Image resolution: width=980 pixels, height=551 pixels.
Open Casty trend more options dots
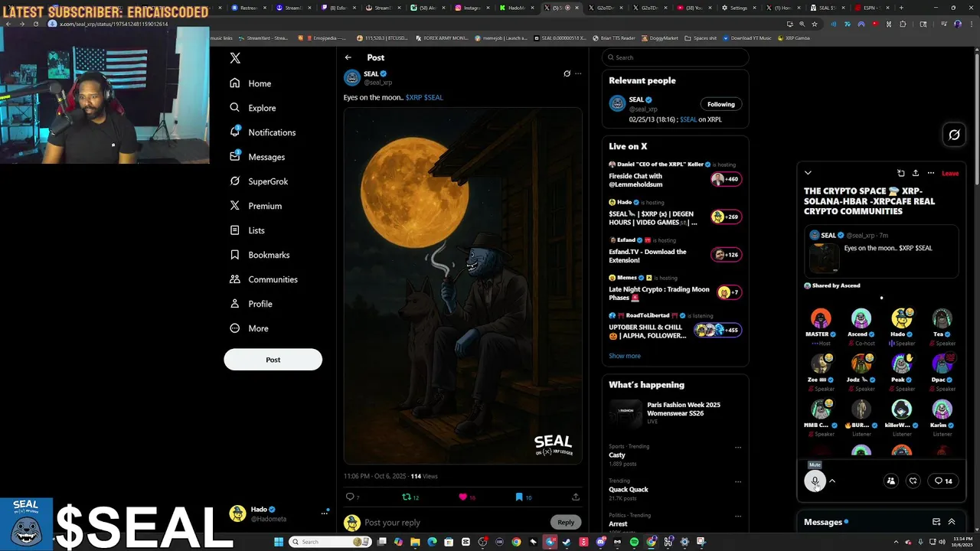tap(738, 447)
